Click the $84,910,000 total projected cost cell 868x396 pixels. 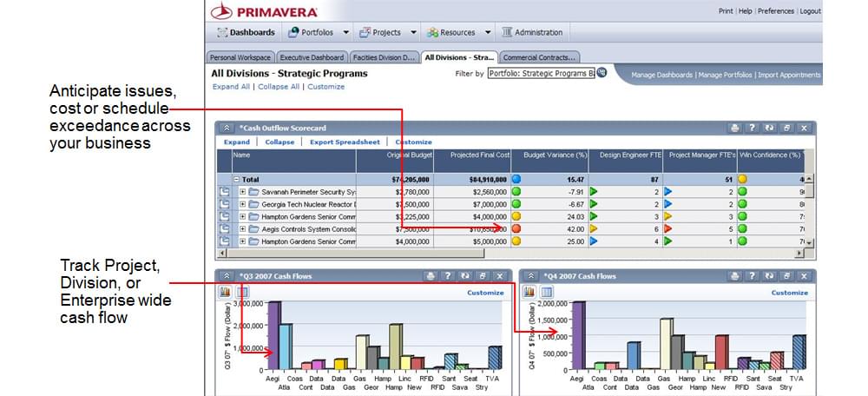point(472,180)
